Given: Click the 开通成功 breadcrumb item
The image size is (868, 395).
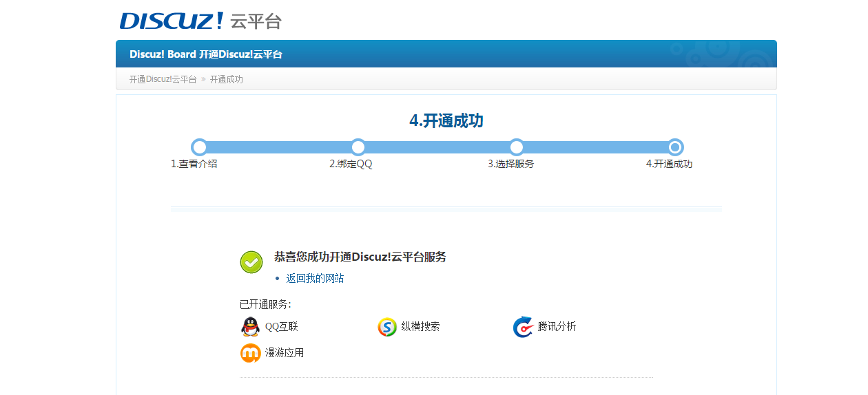Looking at the screenshot, I should [227, 79].
